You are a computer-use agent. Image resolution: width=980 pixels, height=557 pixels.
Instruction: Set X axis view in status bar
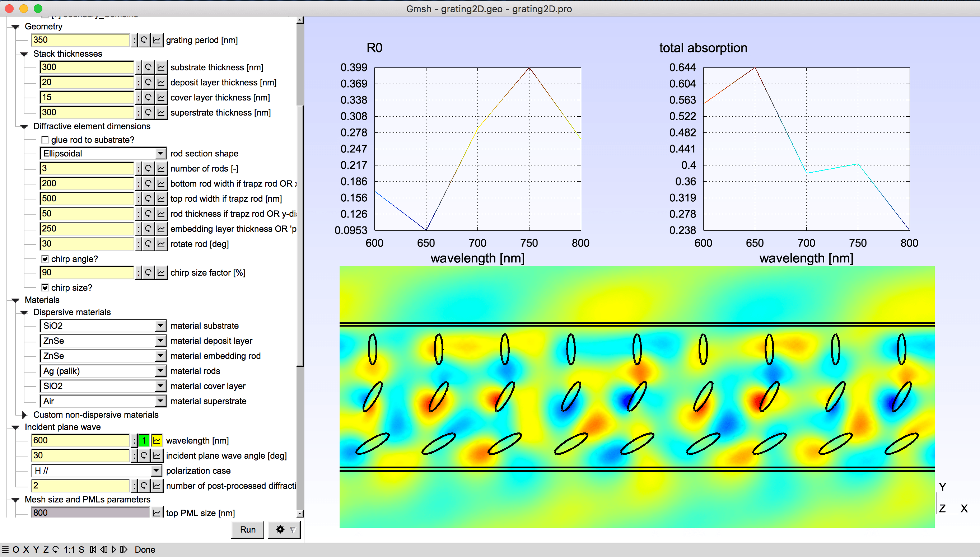pyautogui.click(x=26, y=549)
